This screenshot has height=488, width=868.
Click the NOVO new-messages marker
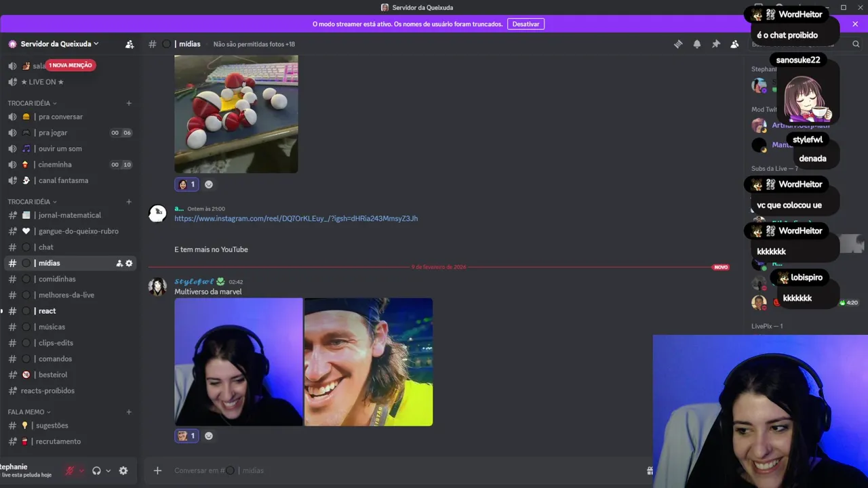click(x=721, y=267)
